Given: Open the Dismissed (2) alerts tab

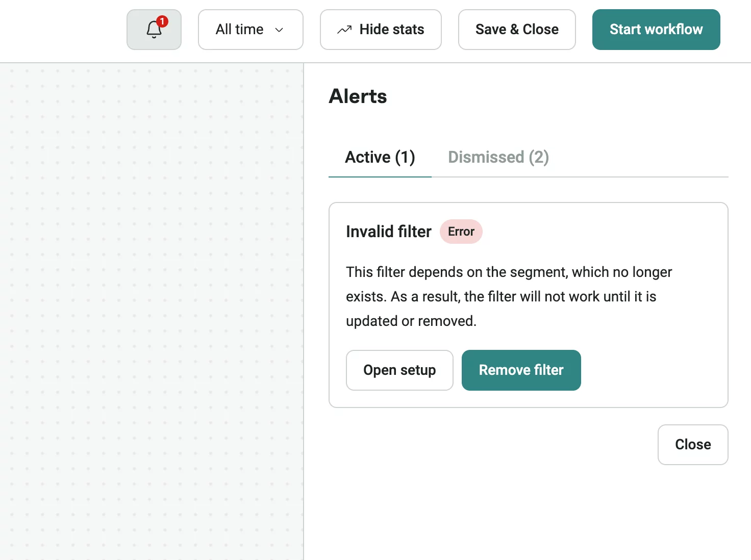Looking at the screenshot, I should tap(498, 157).
